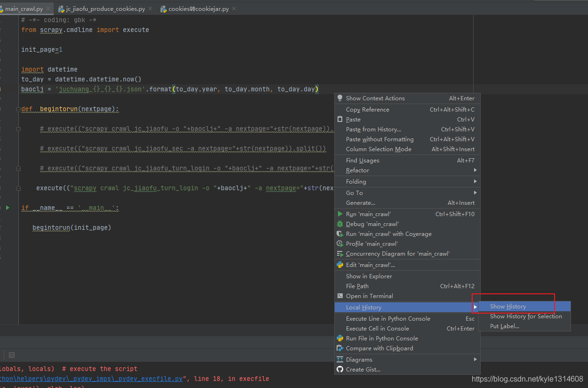The image size is (588, 388).
Task: Click the begintorun(init_page) call line
Action: pos(72,227)
